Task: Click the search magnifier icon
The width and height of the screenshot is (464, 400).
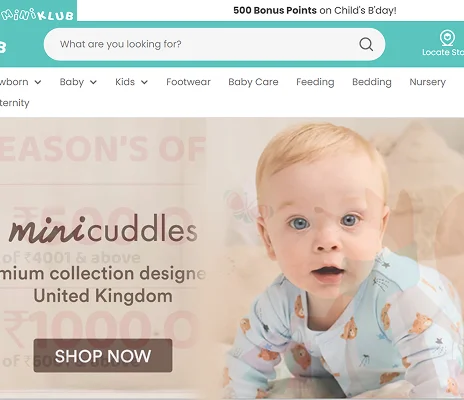Action: click(366, 44)
